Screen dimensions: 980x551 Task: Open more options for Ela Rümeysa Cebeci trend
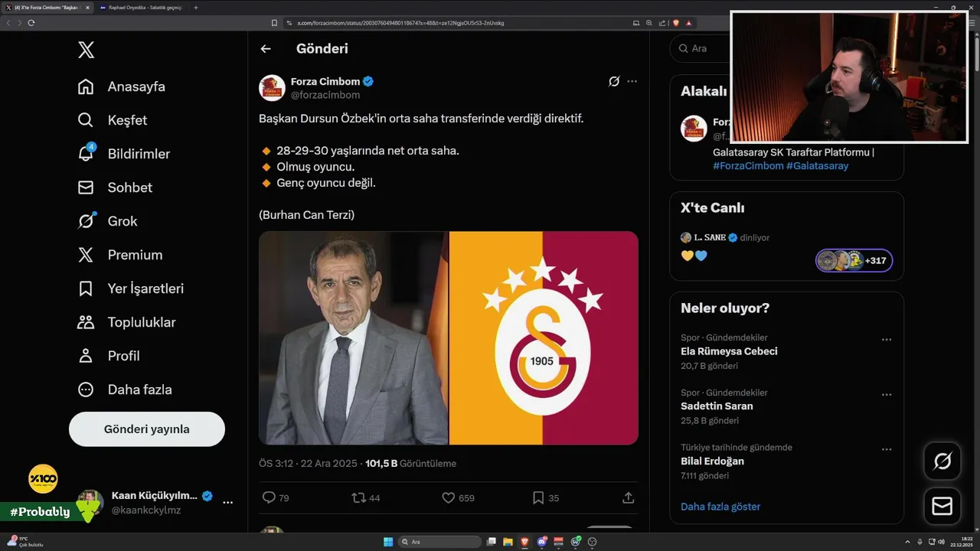click(886, 340)
